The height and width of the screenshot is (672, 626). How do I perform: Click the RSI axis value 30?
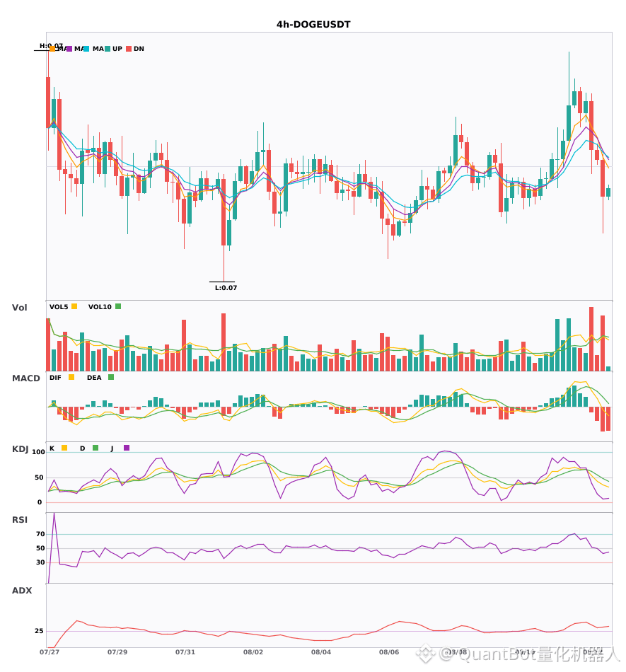pos(41,562)
